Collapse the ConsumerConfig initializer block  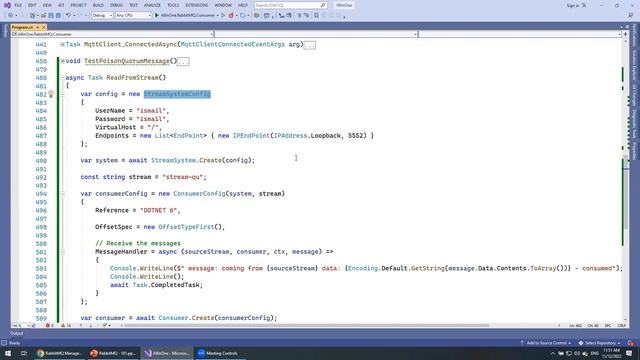pos(62,194)
